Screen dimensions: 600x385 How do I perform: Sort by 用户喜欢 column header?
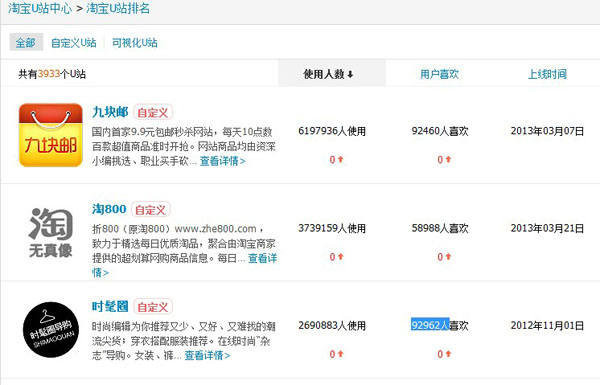439,74
